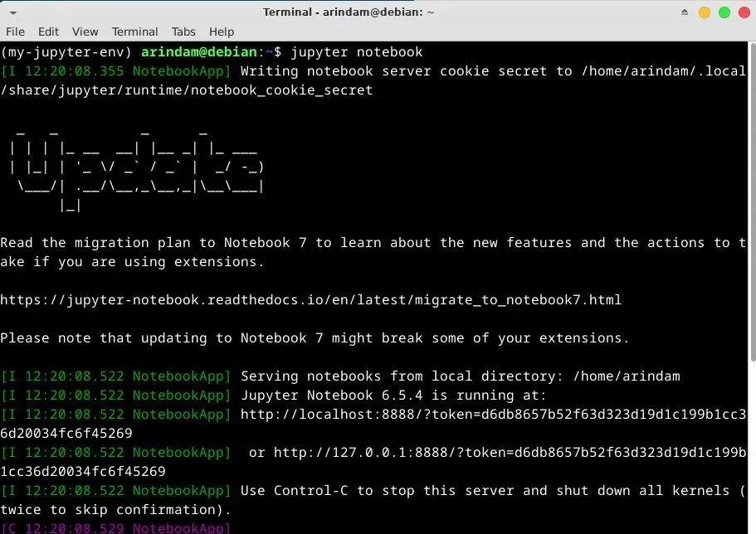Open the jupyter-notebook.readthedocs.io migration link
756x534 pixels.
310,299
